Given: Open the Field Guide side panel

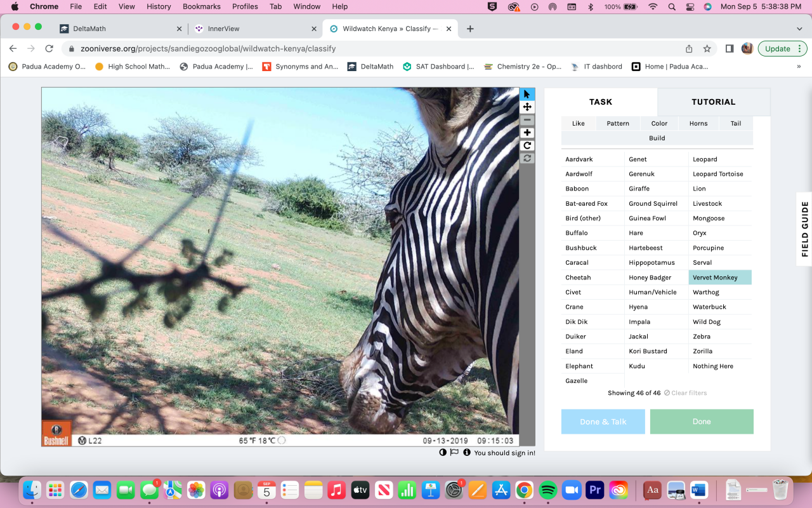Looking at the screenshot, I should click(x=804, y=229).
